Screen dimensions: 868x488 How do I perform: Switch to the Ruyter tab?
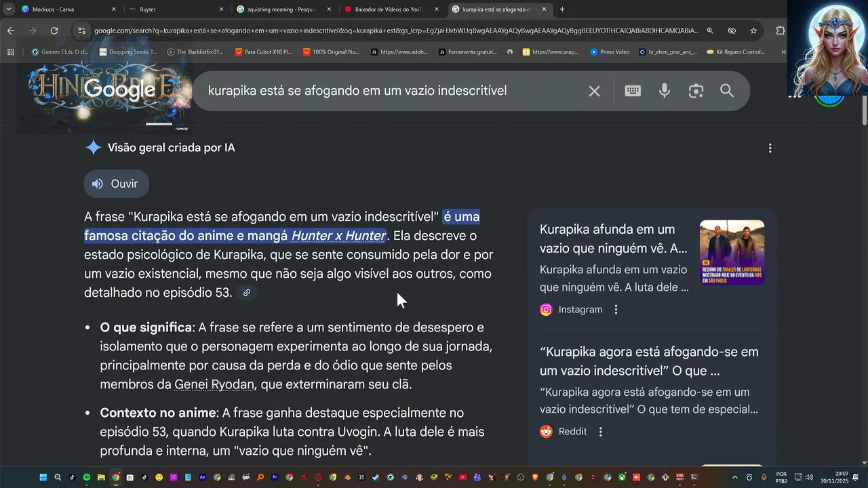click(176, 9)
